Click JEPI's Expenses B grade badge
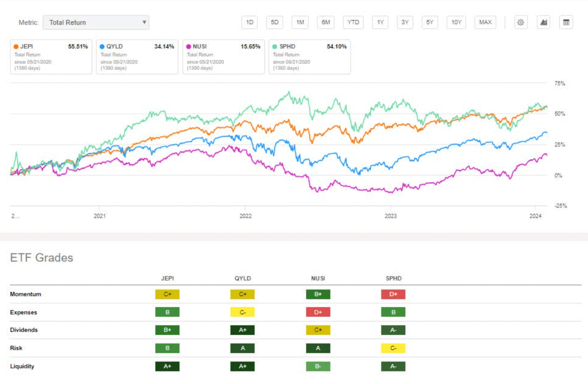Screen dimensions: 588x384 [167, 312]
